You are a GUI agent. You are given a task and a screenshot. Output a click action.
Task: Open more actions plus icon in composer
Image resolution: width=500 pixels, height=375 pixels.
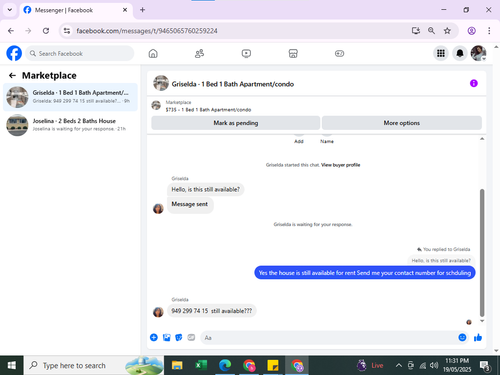pos(154,337)
